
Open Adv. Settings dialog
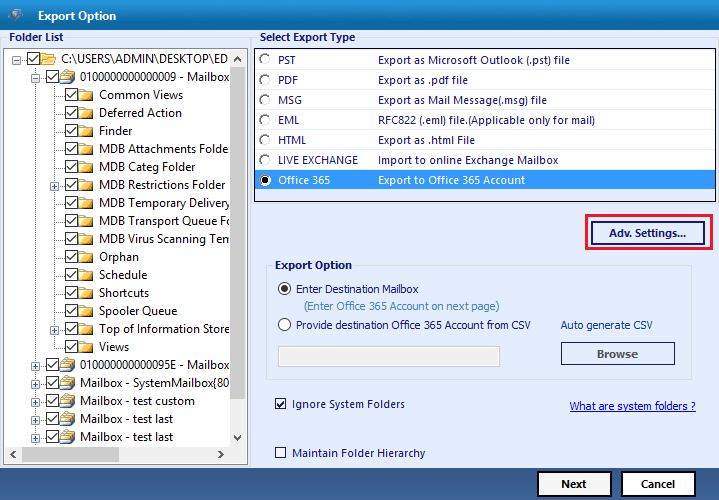click(x=647, y=233)
